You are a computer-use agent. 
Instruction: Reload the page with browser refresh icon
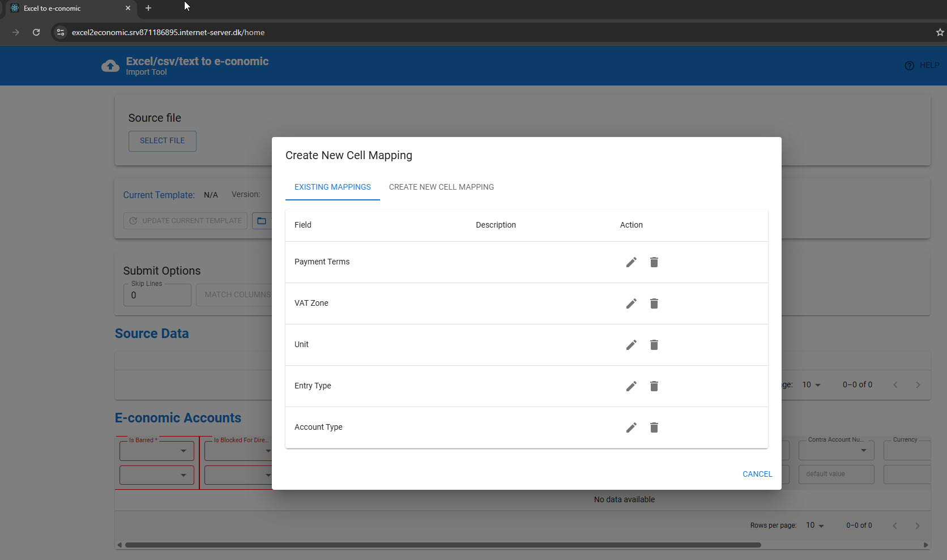click(36, 32)
